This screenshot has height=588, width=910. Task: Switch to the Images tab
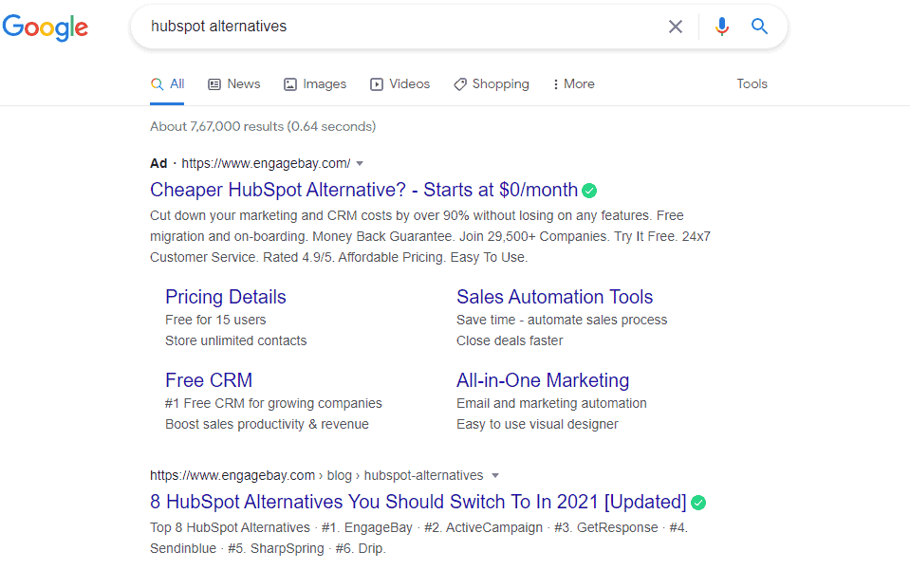tap(315, 84)
